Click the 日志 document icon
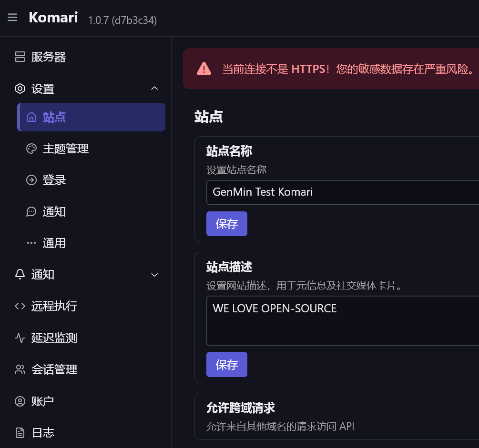The width and height of the screenshot is (479, 448). [x=20, y=432]
